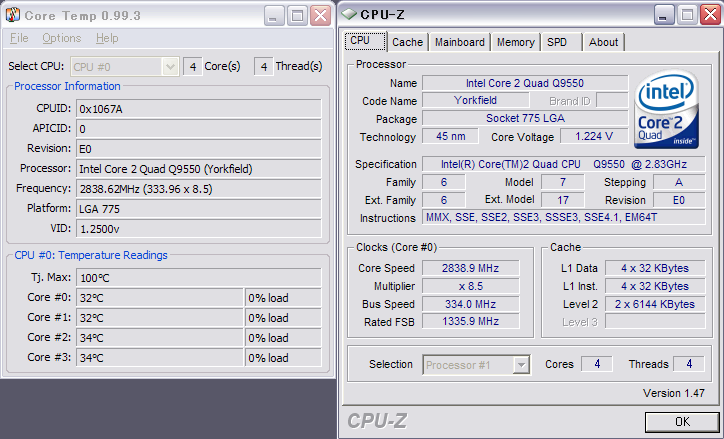Click the Core Voltage value 1.224 V
Viewport: 724px width, 439px height.
[594, 136]
